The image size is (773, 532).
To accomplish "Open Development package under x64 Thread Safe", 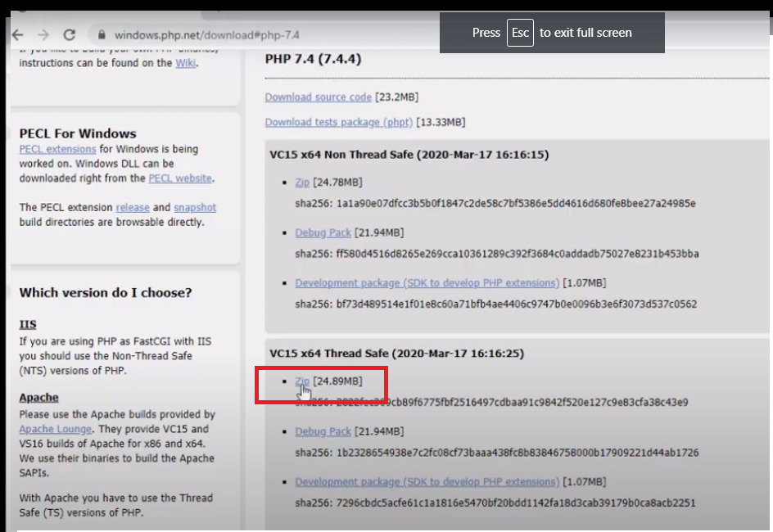I will point(427,482).
